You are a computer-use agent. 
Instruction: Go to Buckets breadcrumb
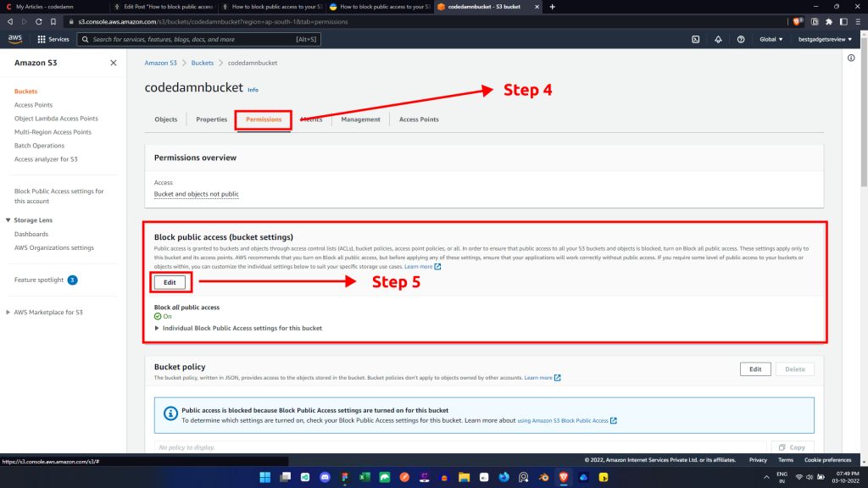pos(202,63)
